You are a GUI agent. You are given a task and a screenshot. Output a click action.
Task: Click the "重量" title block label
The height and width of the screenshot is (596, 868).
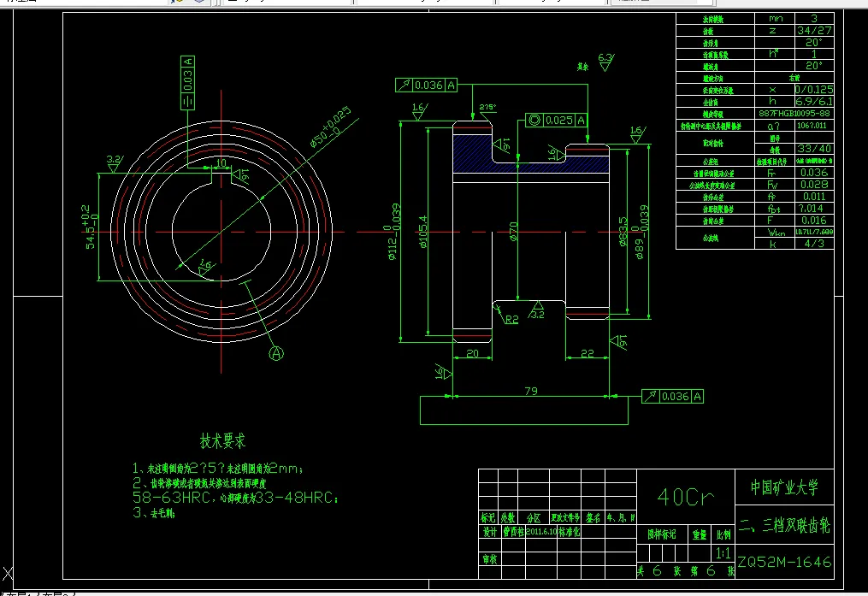point(700,534)
